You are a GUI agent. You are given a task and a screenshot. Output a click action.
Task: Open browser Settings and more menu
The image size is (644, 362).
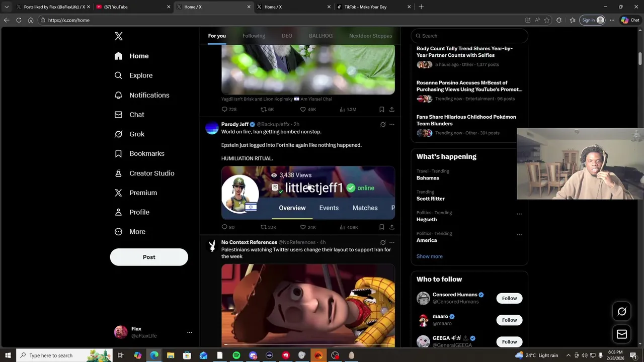[612, 20]
